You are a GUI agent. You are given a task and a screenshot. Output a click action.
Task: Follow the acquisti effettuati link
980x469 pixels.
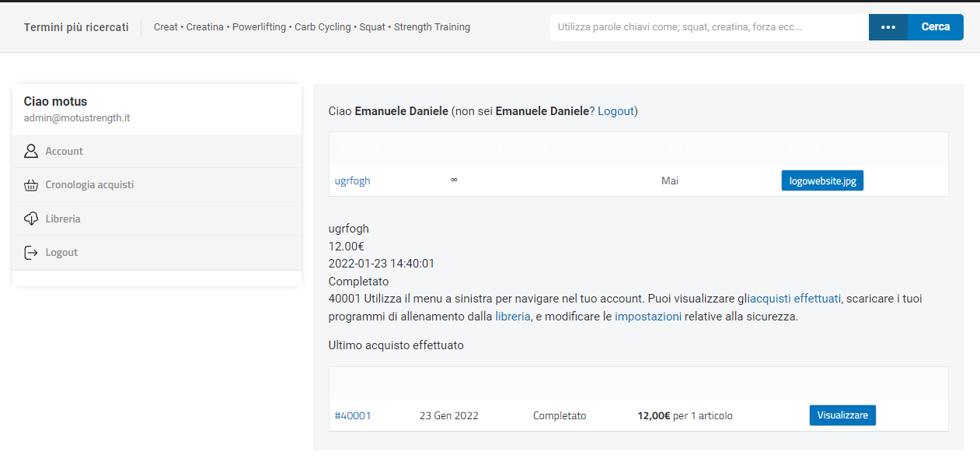(795, 299)
